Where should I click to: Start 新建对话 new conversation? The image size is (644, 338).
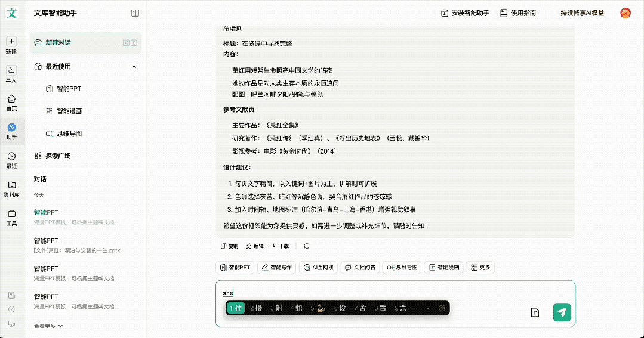point(85,43)
